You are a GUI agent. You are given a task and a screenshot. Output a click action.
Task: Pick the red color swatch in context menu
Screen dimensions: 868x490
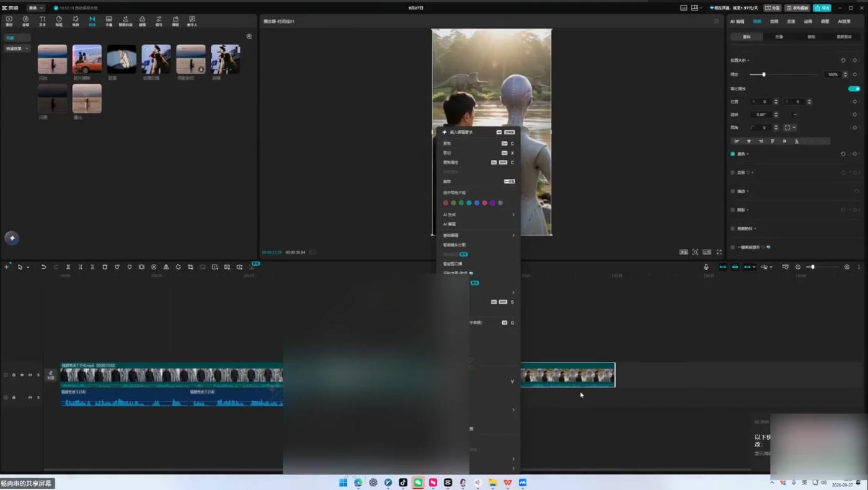446,203
